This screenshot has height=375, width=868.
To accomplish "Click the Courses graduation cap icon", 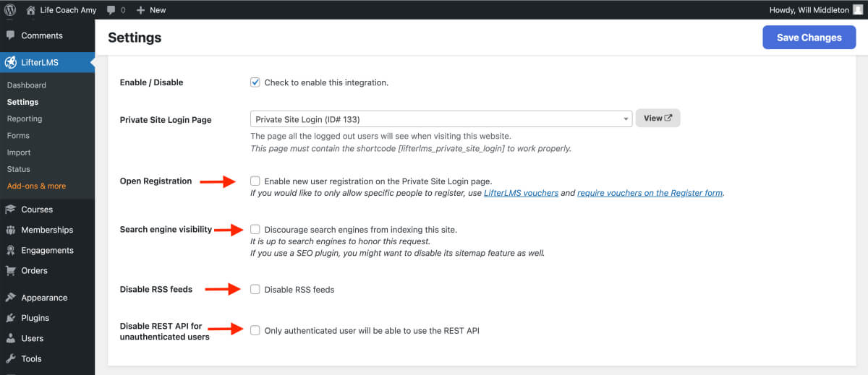I will click(x=10, y=210).
